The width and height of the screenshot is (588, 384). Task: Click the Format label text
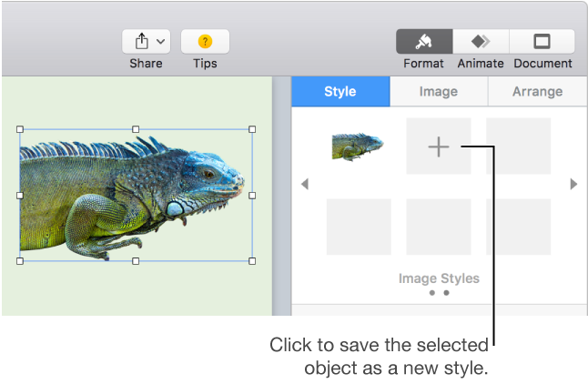[x=423, y=64]
